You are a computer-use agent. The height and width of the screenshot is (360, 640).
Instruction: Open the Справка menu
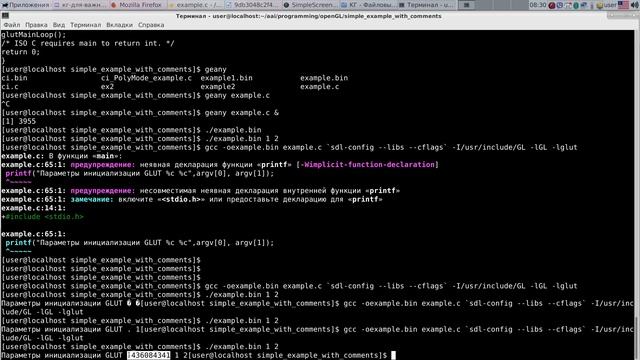151,25
